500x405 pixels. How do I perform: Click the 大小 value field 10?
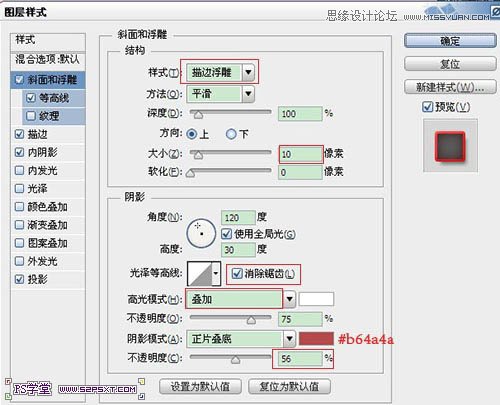pyautogui.click(x=300, y=154)
